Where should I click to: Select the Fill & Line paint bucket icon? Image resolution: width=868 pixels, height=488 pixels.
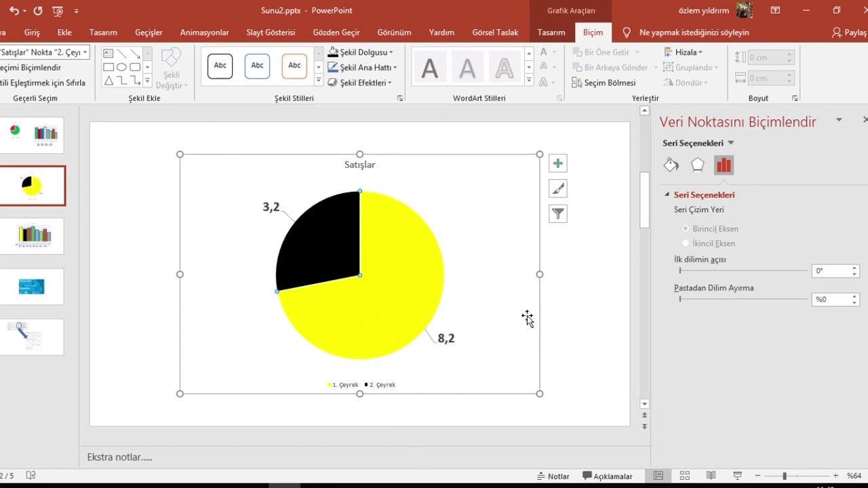click(671, 165)
